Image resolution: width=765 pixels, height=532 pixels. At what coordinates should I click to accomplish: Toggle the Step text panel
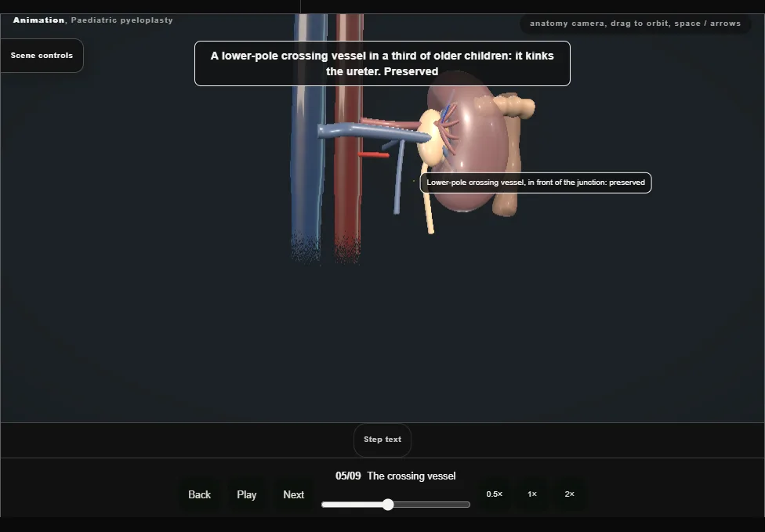(x=382, y=440)
